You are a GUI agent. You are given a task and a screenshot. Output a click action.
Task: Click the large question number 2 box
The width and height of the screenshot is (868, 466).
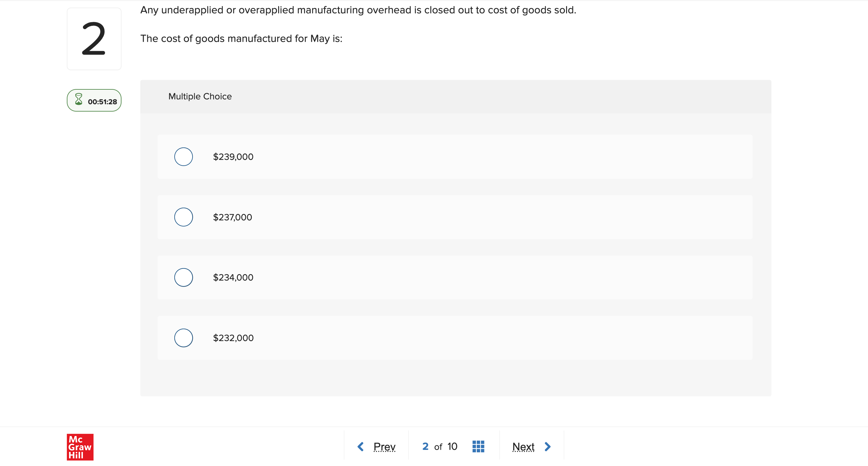pyautogui.click(x=94, y=39)
